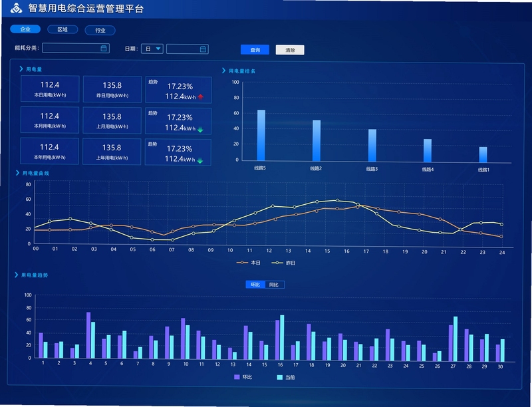This screenshot has height=407, width=532.
Task: Click red up arrow in daily trend
Action: (x=201, y=97)
